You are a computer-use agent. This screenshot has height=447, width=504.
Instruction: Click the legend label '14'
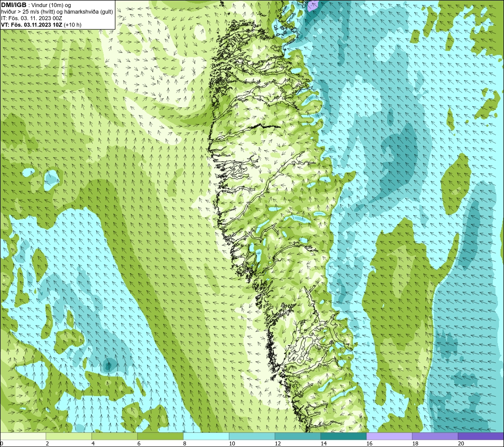pos(324,443)
